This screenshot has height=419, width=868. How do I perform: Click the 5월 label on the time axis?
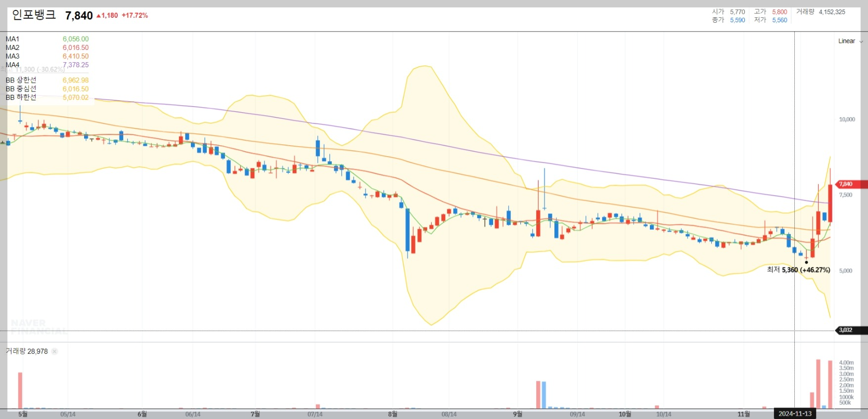23,414
